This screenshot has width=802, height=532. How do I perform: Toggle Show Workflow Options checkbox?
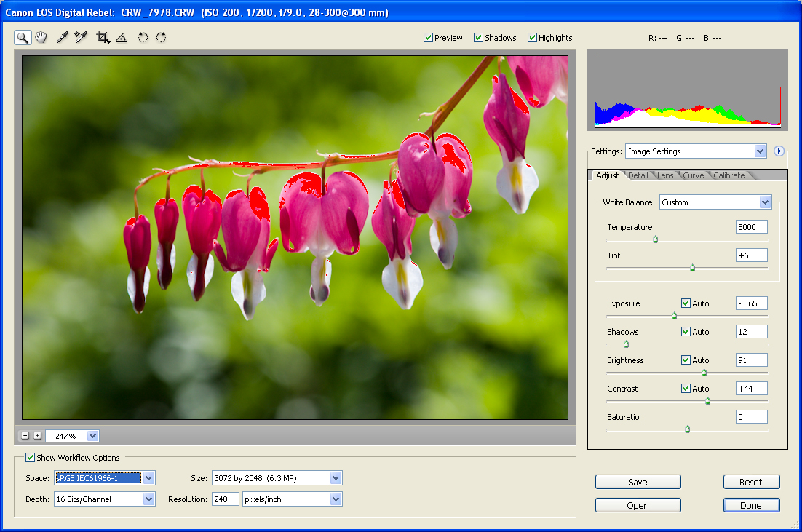tap(30, 457)
